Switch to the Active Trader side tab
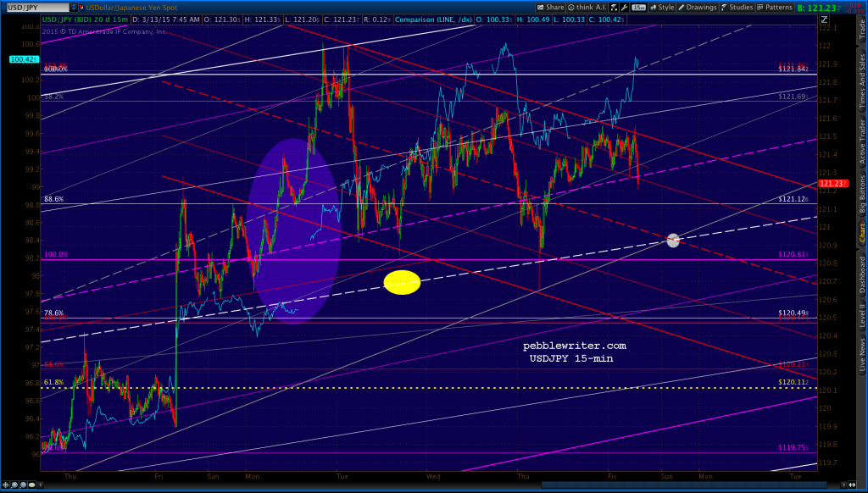This screenshot has height=493, width=868. (x=862, y=142)
